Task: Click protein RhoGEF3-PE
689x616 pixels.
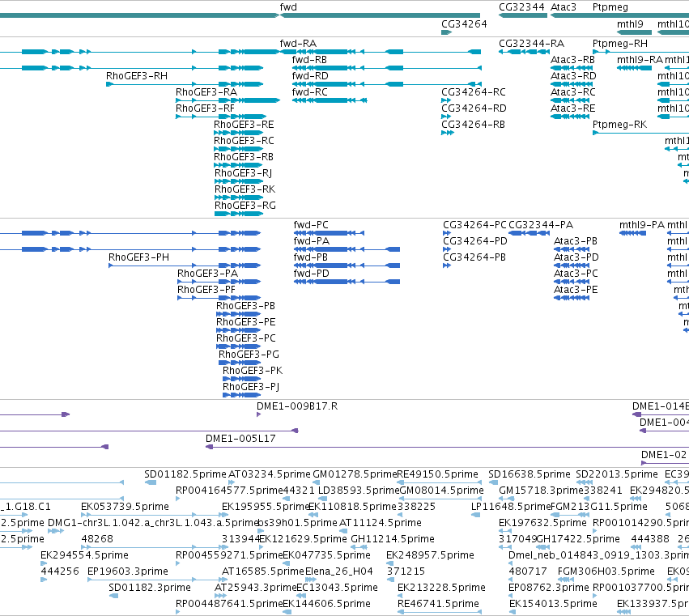Action: tap(239, 331)
